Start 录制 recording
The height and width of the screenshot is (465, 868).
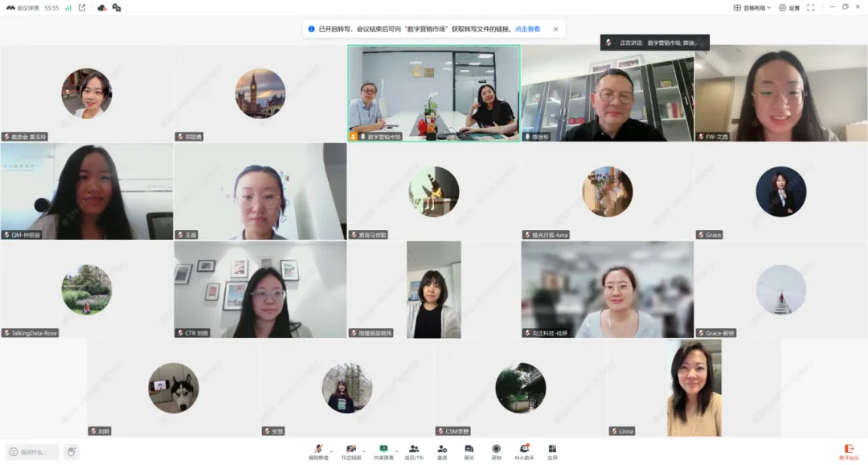(x=496, y=451)
